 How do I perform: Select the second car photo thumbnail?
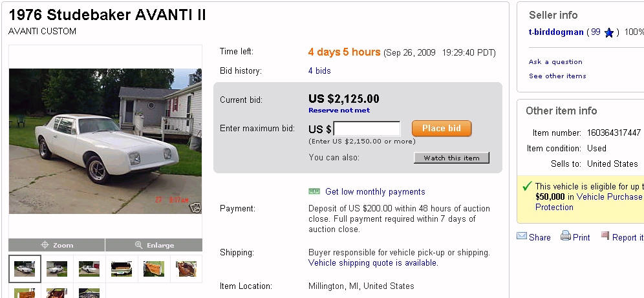[57, 268]
